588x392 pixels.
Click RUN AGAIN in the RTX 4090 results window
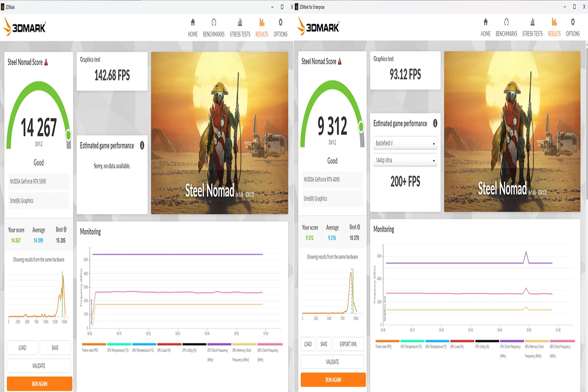click(x=333, y=380)
